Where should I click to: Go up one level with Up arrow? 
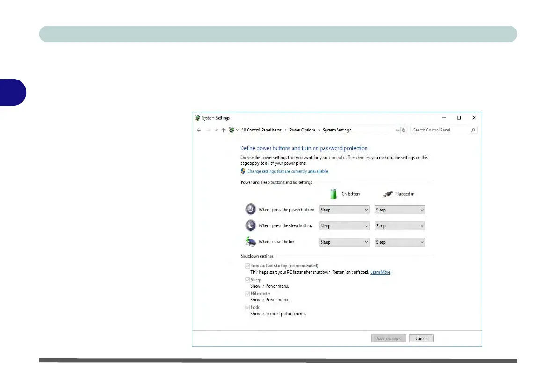pyautogui.click(x=223, y=130)
